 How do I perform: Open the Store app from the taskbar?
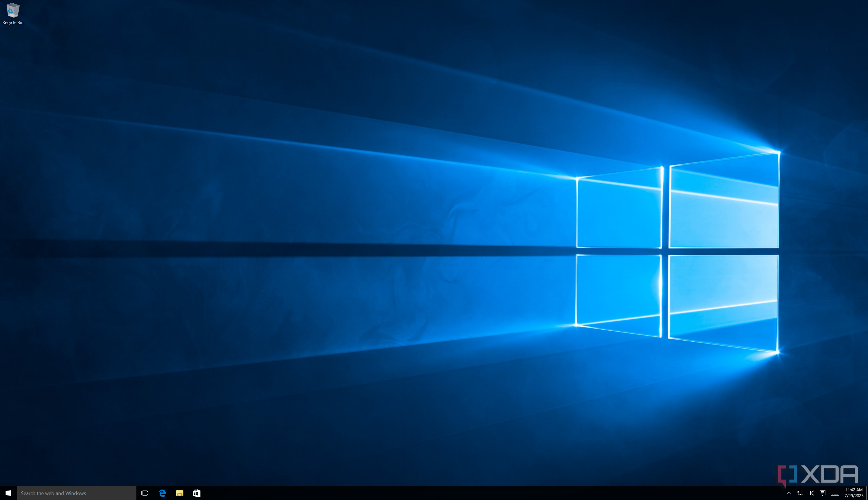[197, 493]
